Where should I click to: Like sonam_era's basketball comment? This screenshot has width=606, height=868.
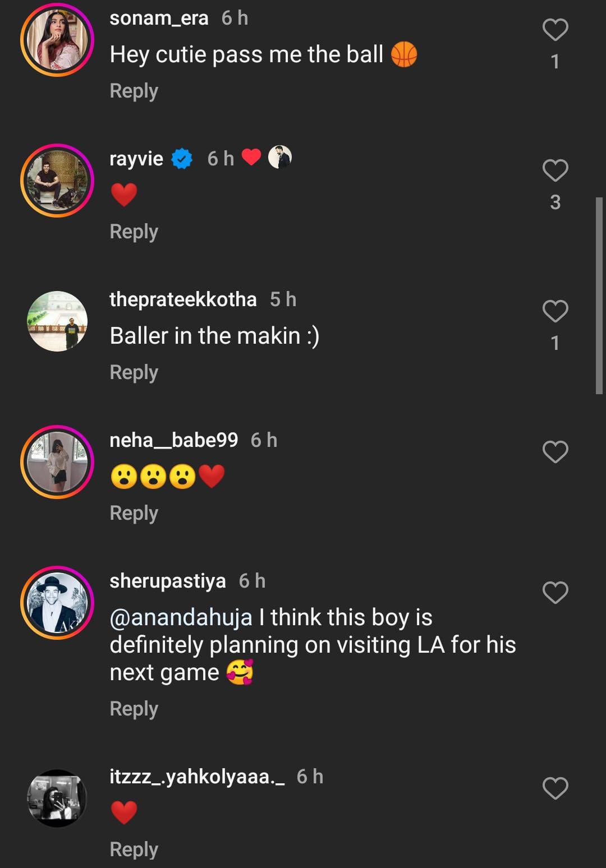pyautogui.click(x=555, y=30)
